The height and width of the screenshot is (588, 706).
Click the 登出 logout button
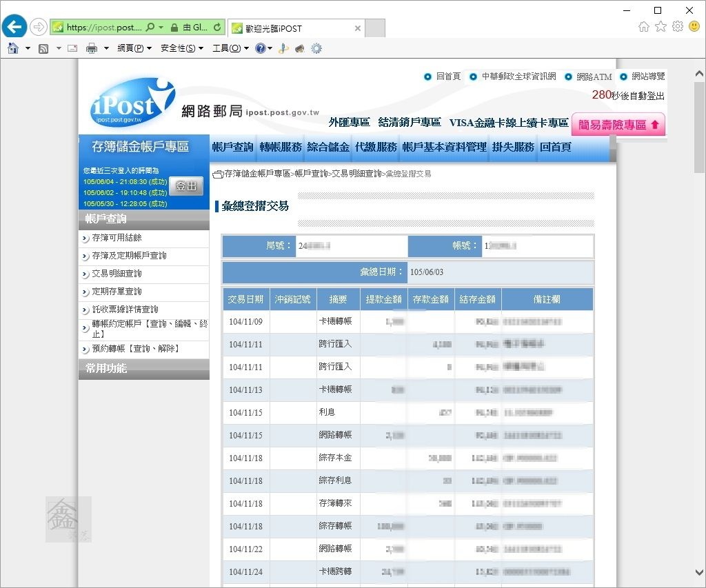[186, 186]
